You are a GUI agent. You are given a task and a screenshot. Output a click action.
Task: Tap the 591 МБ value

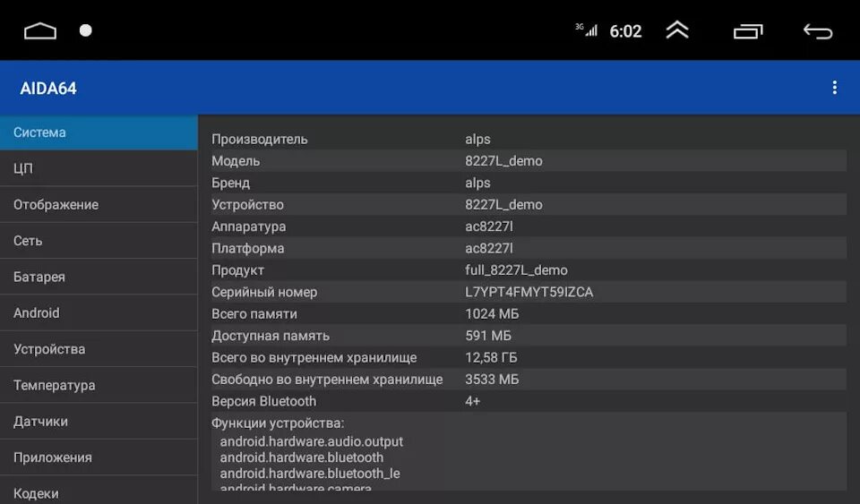click(488, 336)
